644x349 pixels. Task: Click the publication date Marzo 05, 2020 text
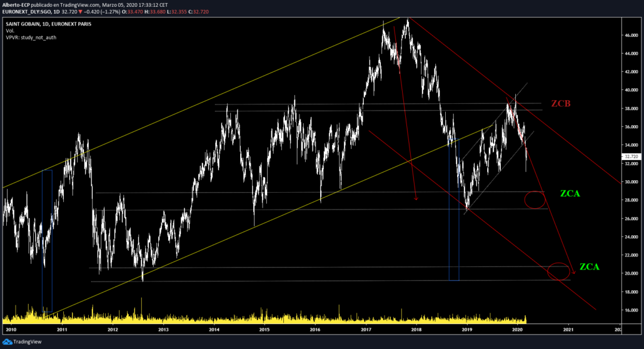coord(119,5)
